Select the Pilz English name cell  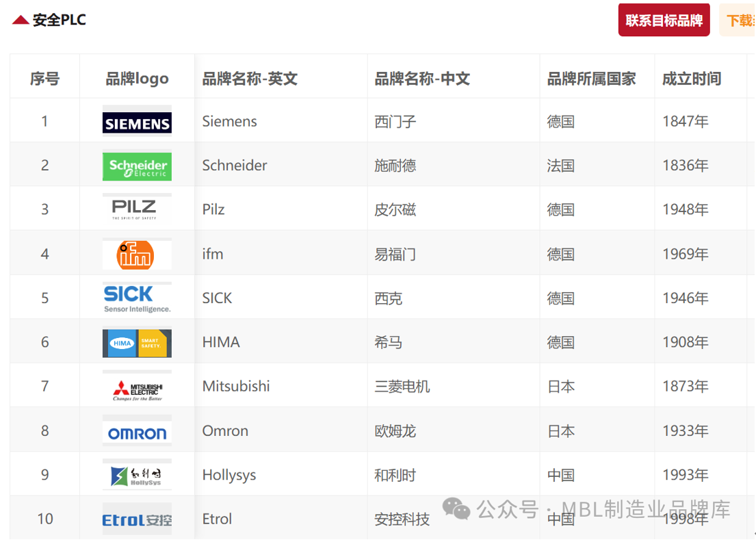[281, 209]
